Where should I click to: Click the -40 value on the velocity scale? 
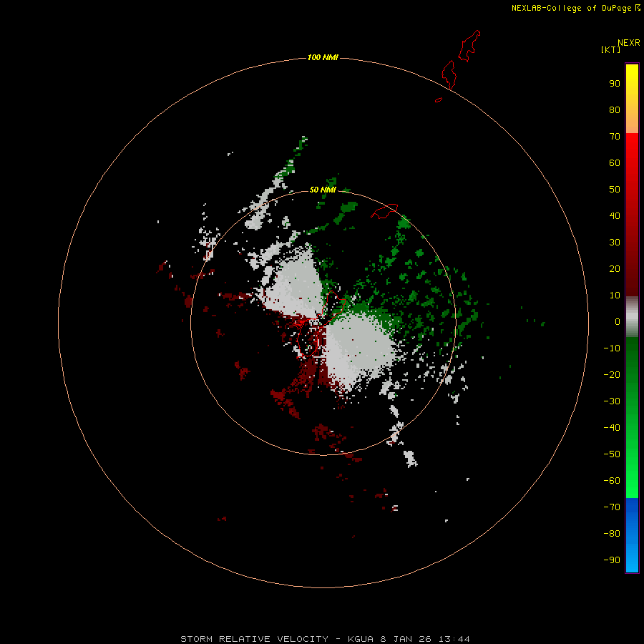pos(612,428)
